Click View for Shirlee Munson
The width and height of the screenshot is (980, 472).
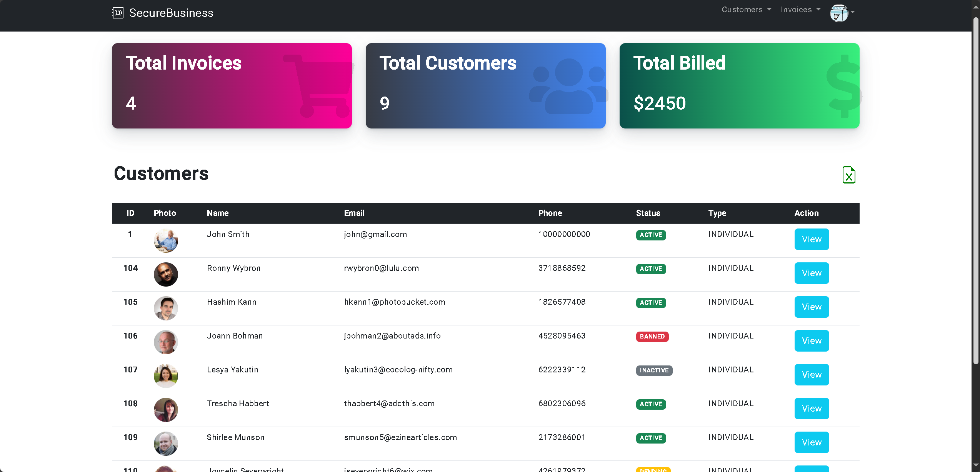(x=811, y=442)
